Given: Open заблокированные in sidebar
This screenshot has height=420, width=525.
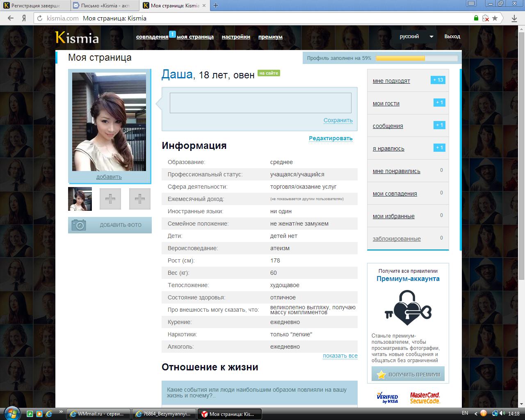Looking at the screenshot, I should (397, 239).
